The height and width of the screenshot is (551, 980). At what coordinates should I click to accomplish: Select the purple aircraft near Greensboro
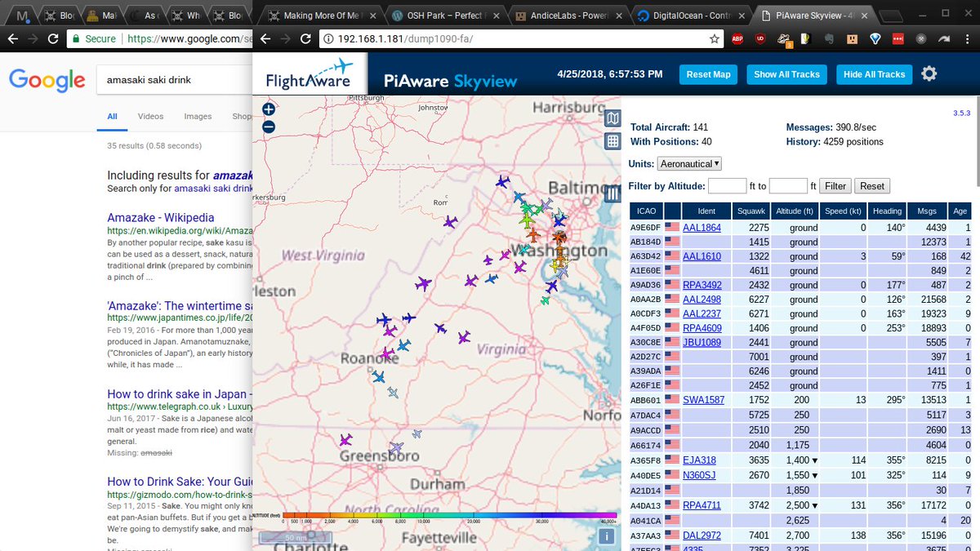pyautogui.click(x=345, y=440)
